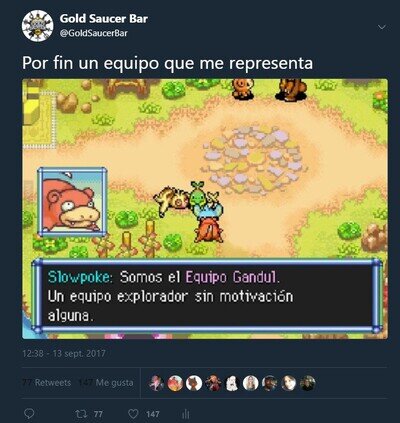The image size is (400, 423).
Task: View the Me gusta likes list
Action: click(105, 382)
